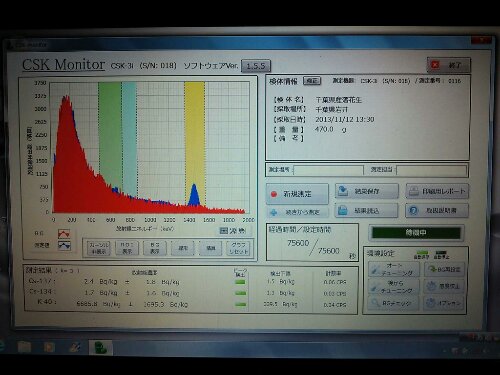Toggle cursor display button under graph
The width and height of the screenshot is (500, 375).
pyautogui.click(x=99, y=248)
